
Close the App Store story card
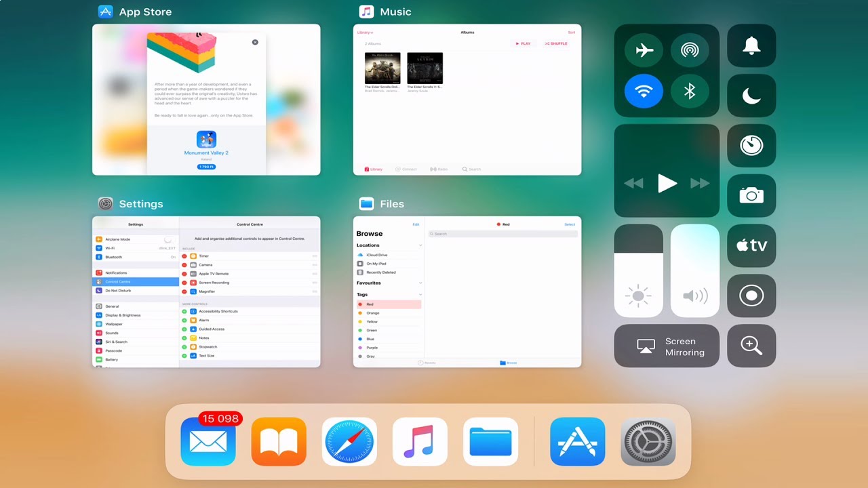click(255, 42)
